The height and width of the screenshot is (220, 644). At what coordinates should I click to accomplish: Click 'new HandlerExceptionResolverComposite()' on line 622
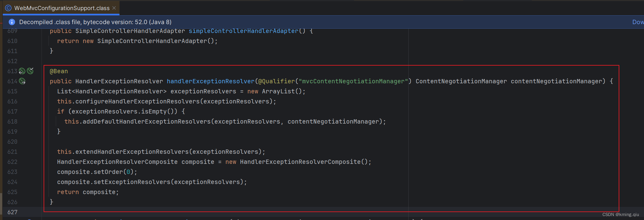297,162
